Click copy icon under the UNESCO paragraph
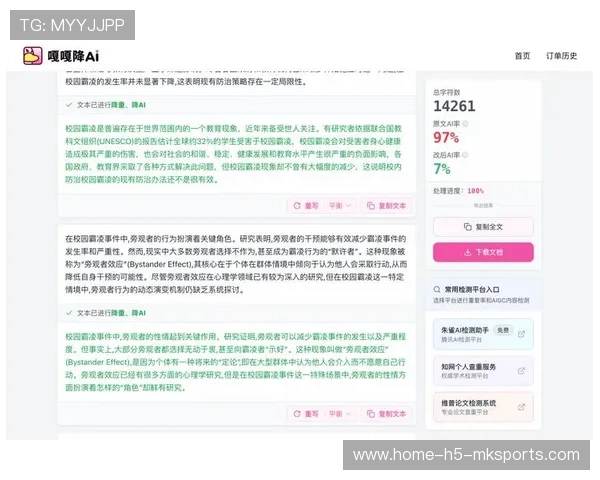The width and height of the screenshot is (600, 480). tap(371, 206)
